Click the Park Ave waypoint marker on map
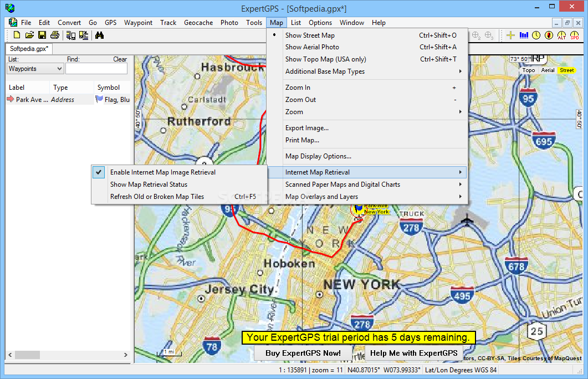This screenshot has height=379, width=588. click(359, 209)
